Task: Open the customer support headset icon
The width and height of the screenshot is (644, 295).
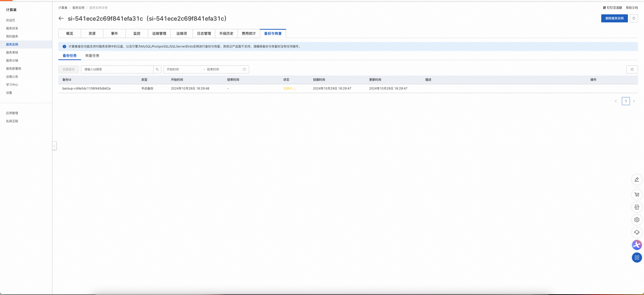Action: coord(637,232)
